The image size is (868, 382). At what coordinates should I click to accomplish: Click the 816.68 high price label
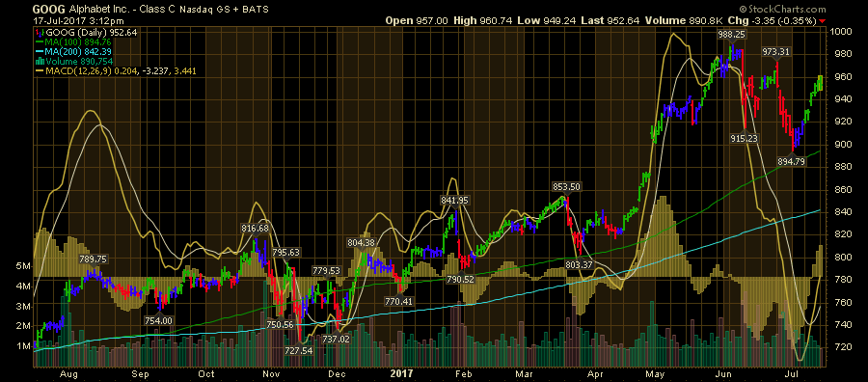point(255,228)
